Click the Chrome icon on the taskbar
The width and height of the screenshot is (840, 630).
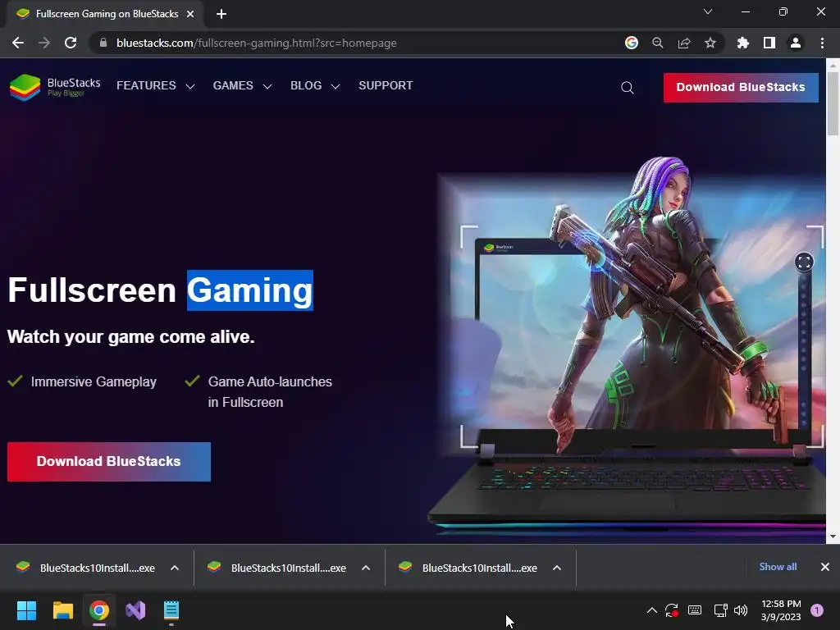(99, 610)
